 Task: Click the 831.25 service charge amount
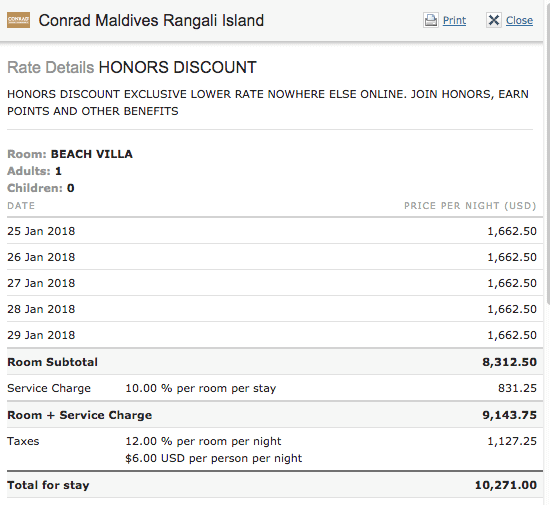tap(517, 388)
